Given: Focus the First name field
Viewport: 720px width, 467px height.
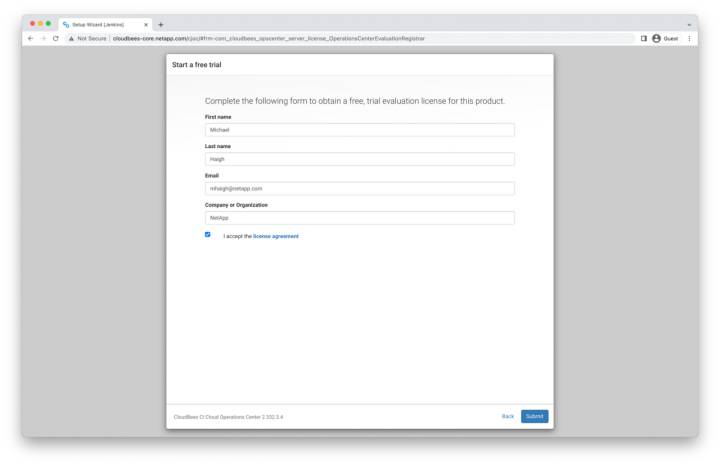Looking at the screenshot, I should coord(359,130).
